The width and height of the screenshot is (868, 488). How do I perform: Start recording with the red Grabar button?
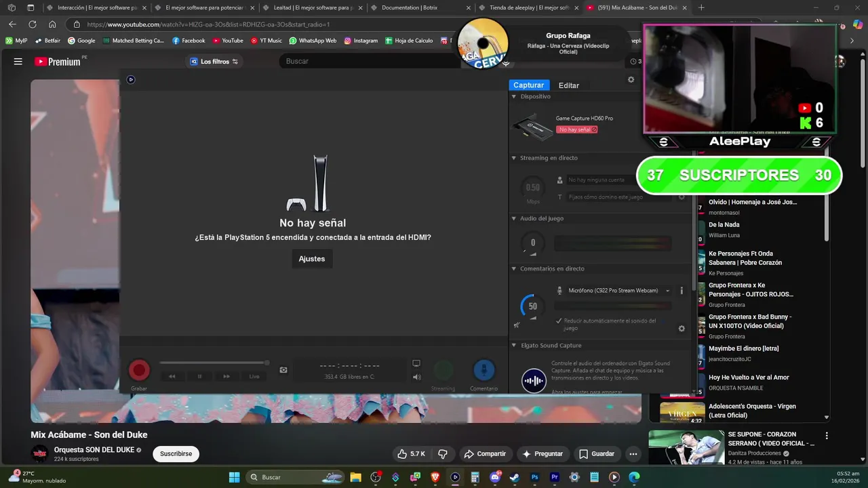coord(139,370)
